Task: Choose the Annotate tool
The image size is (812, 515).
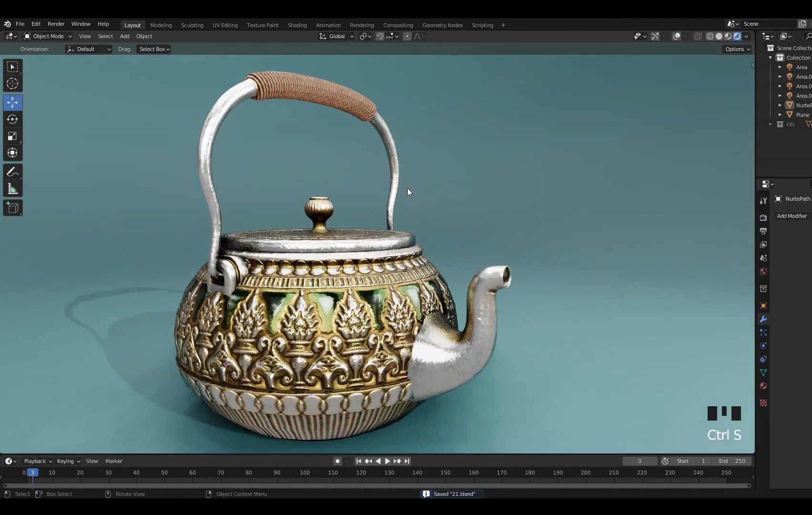Action: [12, 172]
